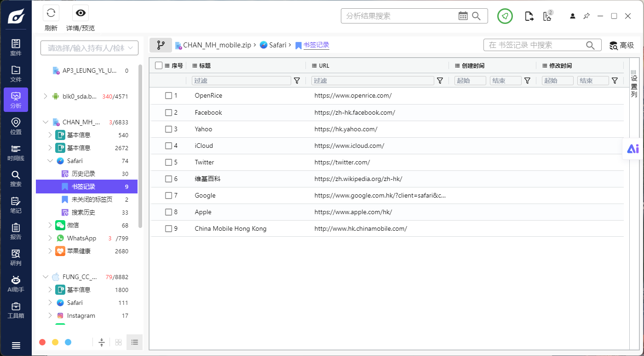The image size is (644, 356).
Task: Open the 请选择/输入持有人 dropdown
Action: coord(89,48)
